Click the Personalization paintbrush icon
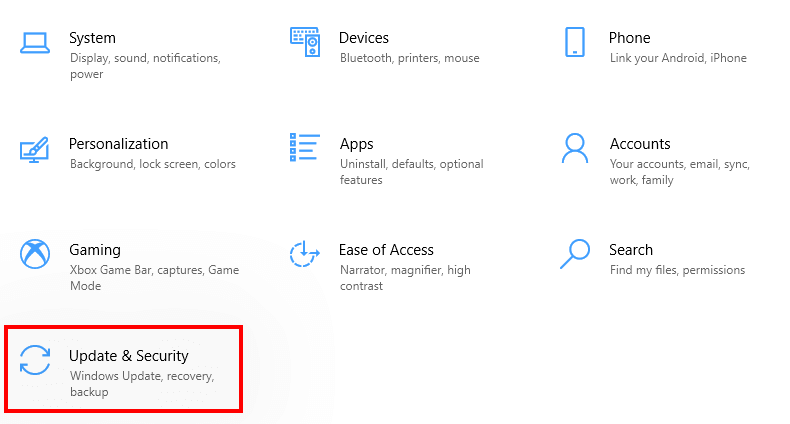790x424 pixels. click(x=35, y=149)
